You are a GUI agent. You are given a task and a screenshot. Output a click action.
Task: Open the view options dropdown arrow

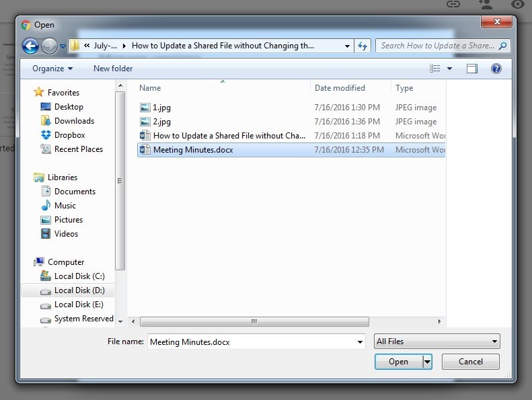tap(449, 69)
